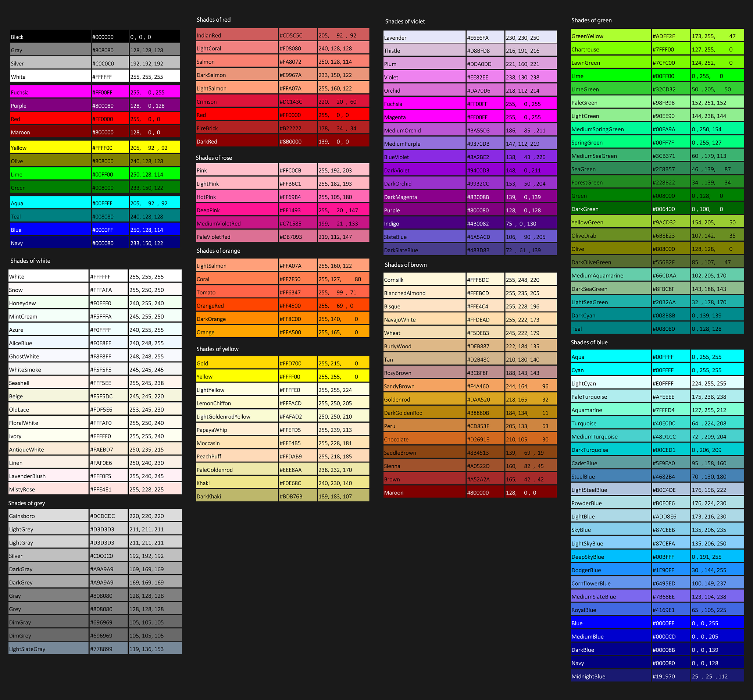753x700 pixels.
Task: Click the IndianRed color swatch
Action: click(237, 35)
